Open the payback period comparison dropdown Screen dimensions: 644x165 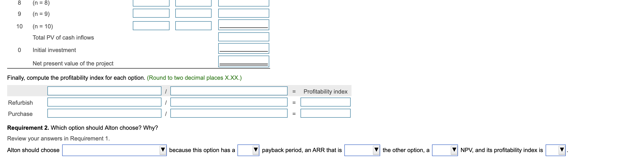(x=248, y=150)
